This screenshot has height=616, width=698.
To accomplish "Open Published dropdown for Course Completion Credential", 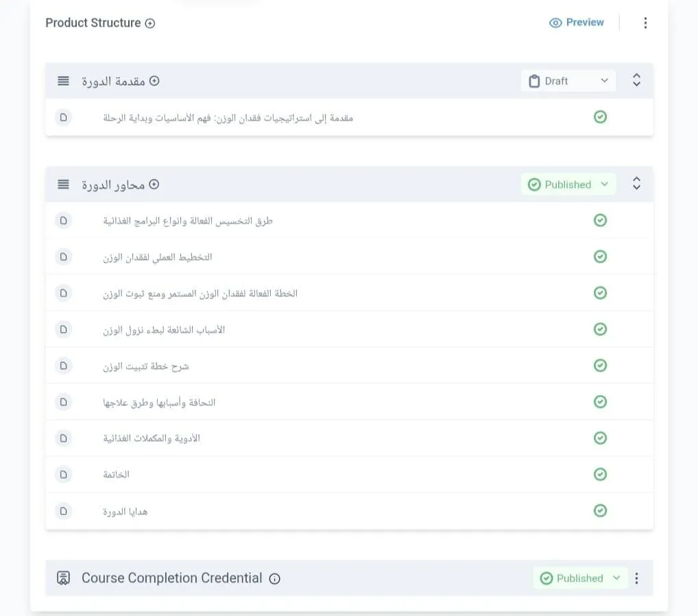I will click(580, 578).
